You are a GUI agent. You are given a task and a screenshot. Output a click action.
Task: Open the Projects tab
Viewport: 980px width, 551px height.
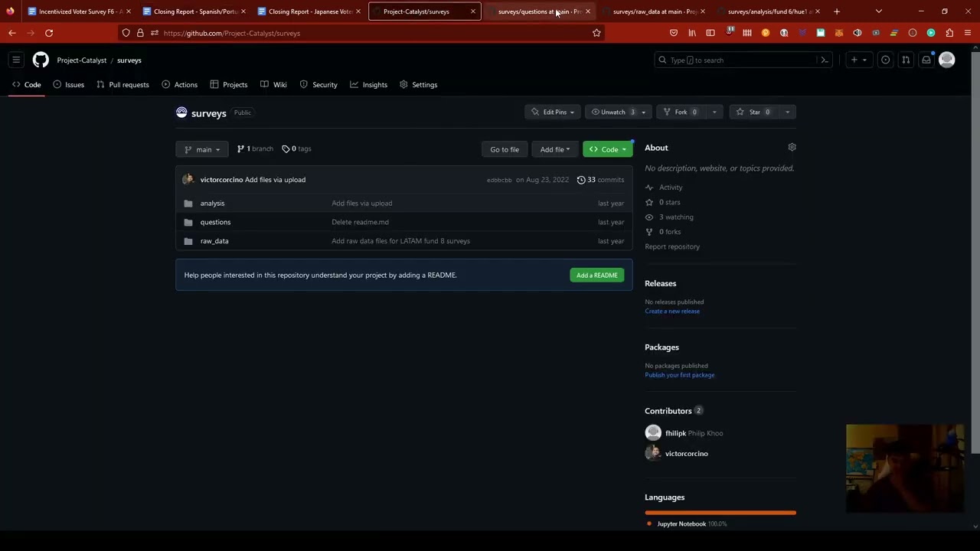pyautogui.click(x=229, y=85)
